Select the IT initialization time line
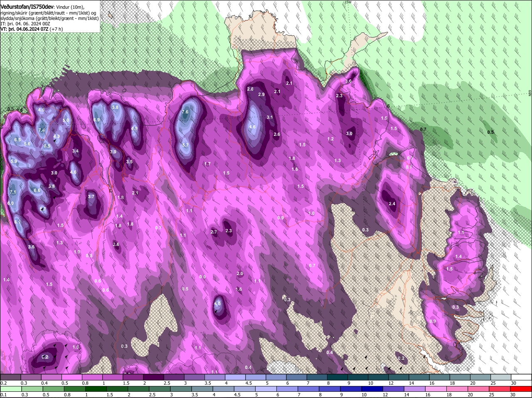The width and height of the screenshot is (532, 398). 25,24
